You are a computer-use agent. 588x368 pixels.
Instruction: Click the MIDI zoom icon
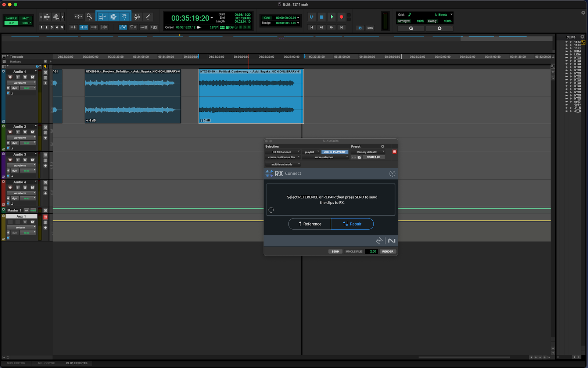pyautogui.click(x=56, y=17)
